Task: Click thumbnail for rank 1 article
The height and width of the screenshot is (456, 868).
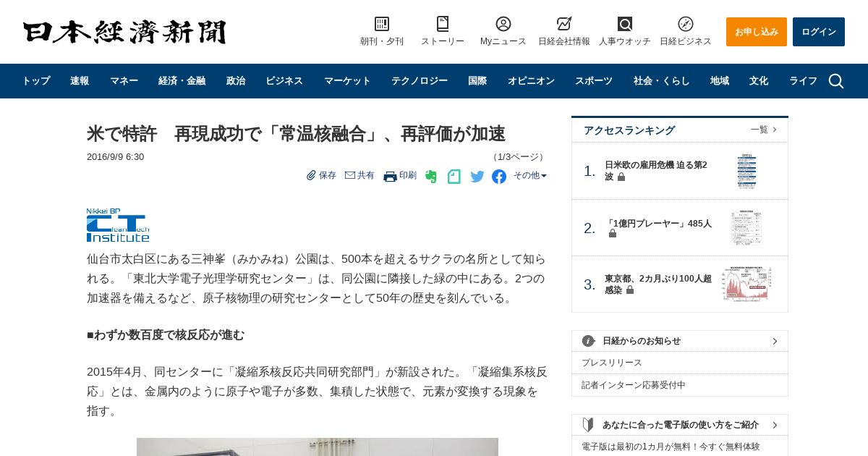Action: point(746,171)
